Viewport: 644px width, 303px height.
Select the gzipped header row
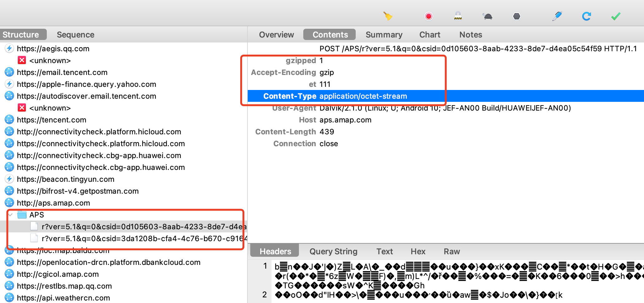tap(446, 60)
